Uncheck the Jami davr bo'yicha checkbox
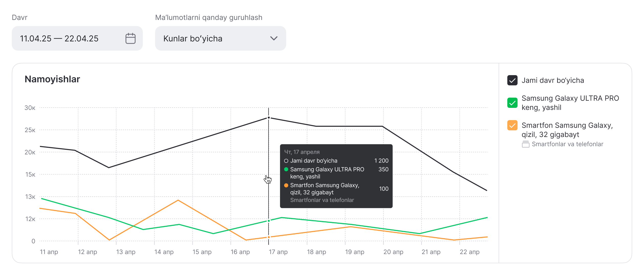Image resolution: width=644 pixels, height=275 pixels. pos(512,80)
